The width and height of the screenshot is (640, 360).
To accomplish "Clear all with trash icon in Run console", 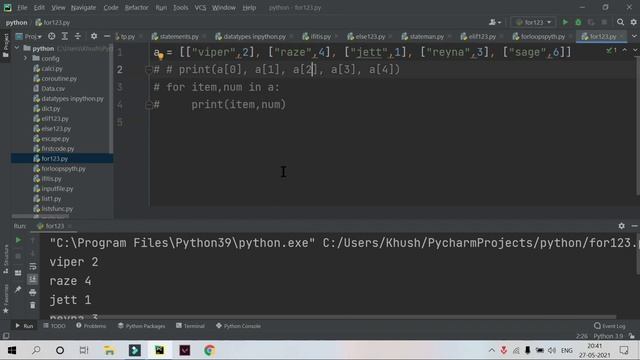I will tap(33, 305).
